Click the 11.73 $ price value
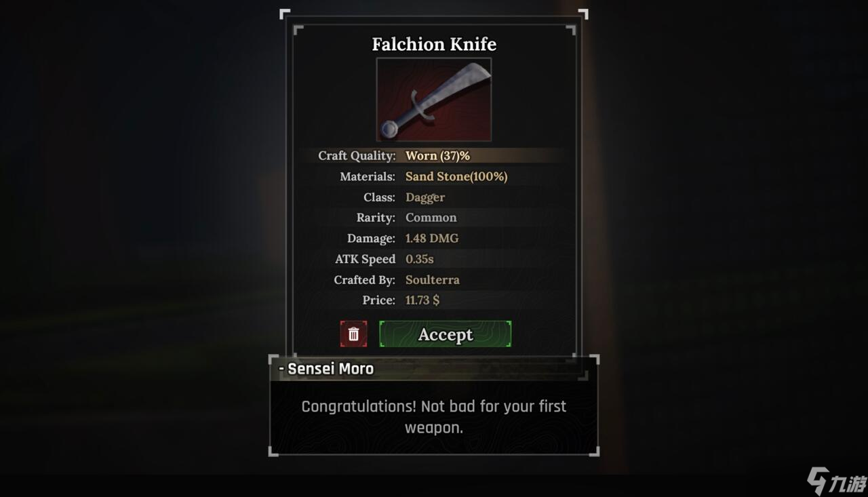This screenshot has width=868, height=497. [x=422, y=300]
